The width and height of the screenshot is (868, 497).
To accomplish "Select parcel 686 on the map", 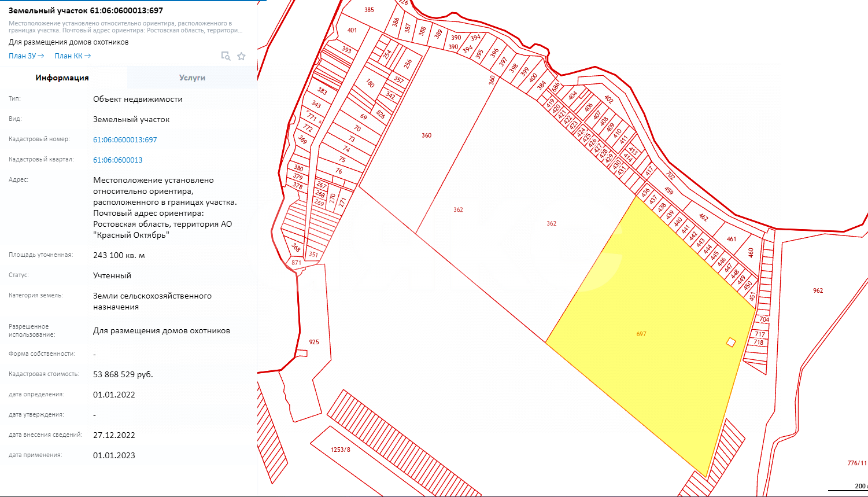I will point(556,87).
